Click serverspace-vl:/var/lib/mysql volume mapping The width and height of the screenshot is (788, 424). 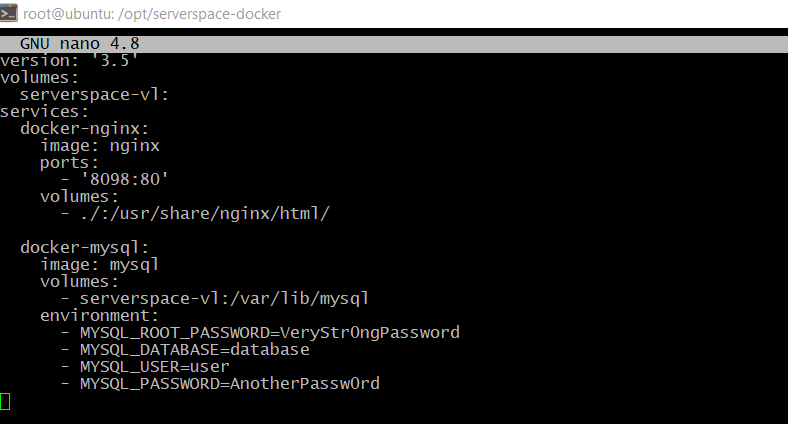224,299
